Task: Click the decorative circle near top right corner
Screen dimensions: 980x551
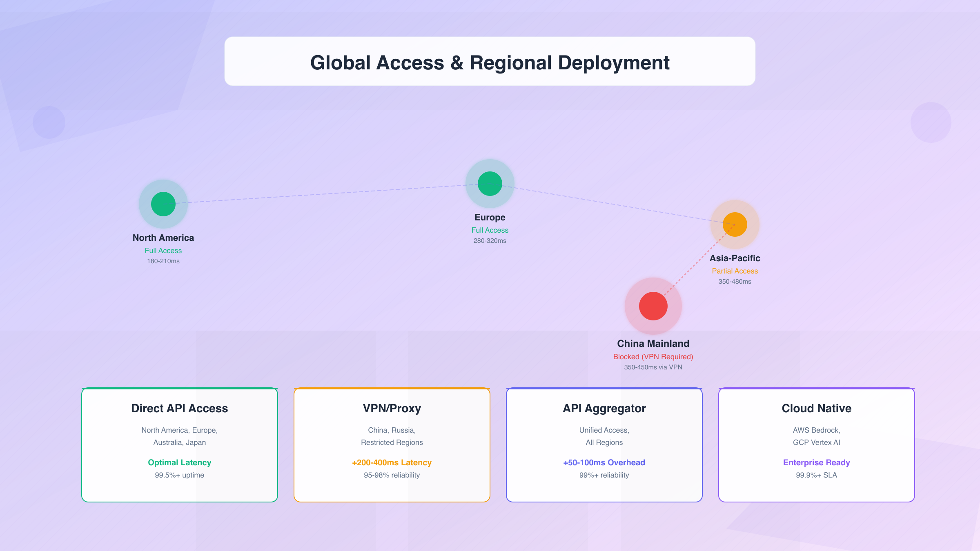Action: pyautogui.click(x=932, y=123)
